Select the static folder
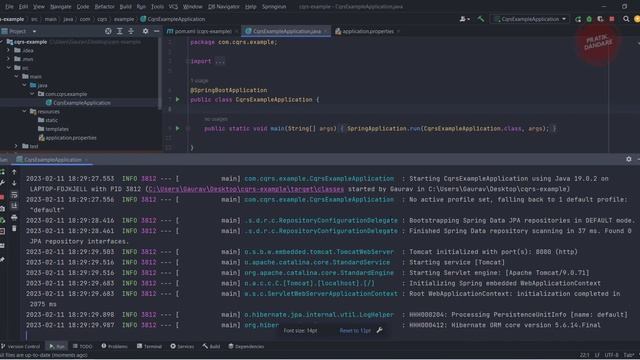 coord(48,120)
